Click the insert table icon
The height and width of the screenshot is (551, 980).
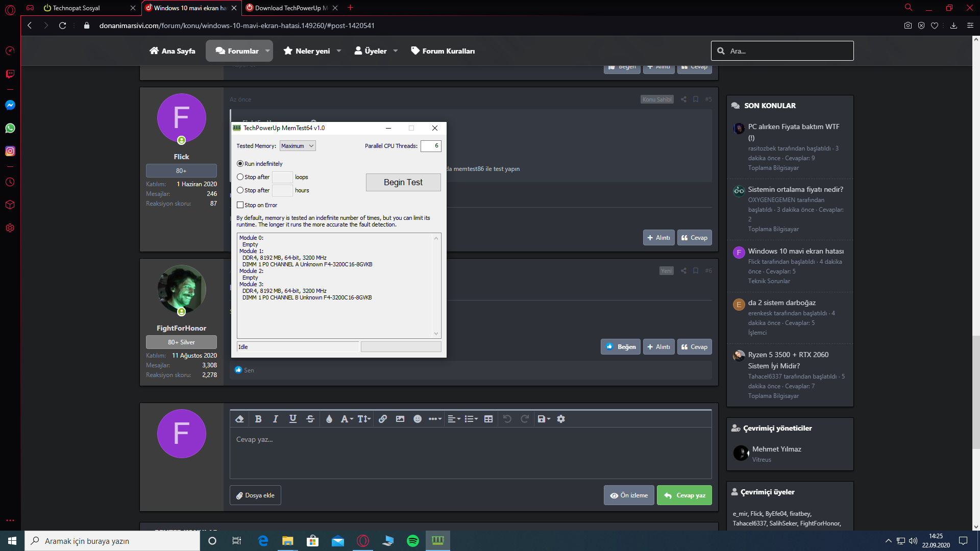coord(488,419)
